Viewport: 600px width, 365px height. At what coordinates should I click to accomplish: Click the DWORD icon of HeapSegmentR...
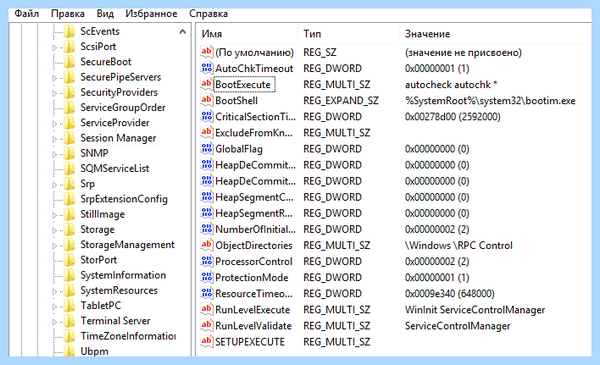click(207, 213)
